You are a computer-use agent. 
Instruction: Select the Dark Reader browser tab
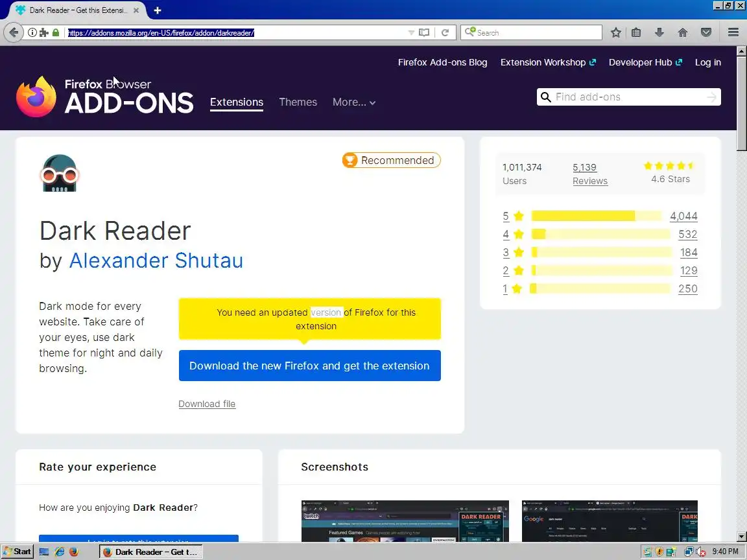pos(78,10)
